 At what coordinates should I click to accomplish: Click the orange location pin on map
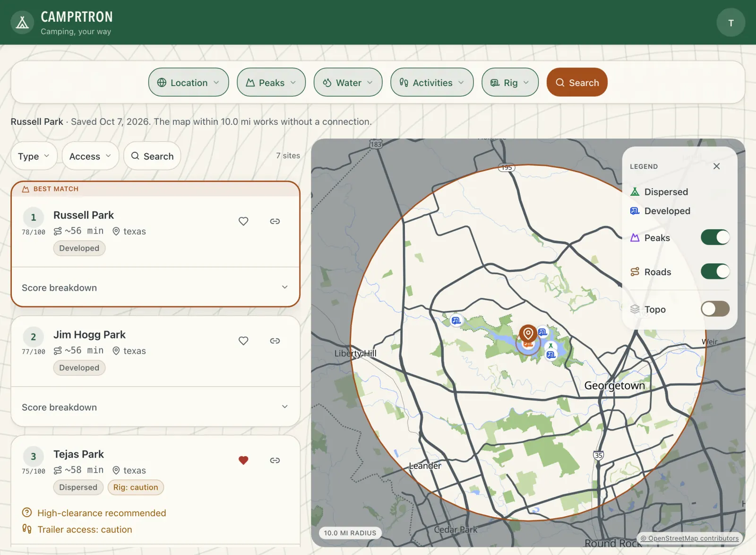tap(528, 334)
